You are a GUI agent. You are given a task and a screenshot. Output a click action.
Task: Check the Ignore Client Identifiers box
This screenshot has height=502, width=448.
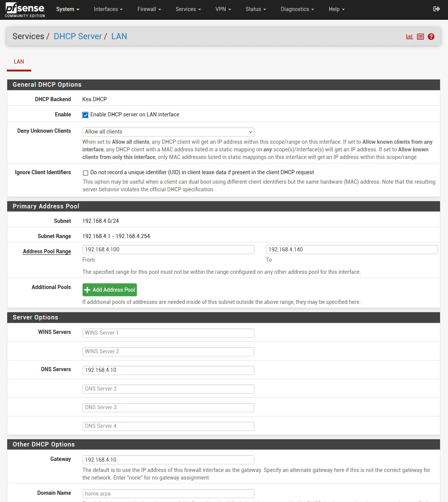point(86,173)
